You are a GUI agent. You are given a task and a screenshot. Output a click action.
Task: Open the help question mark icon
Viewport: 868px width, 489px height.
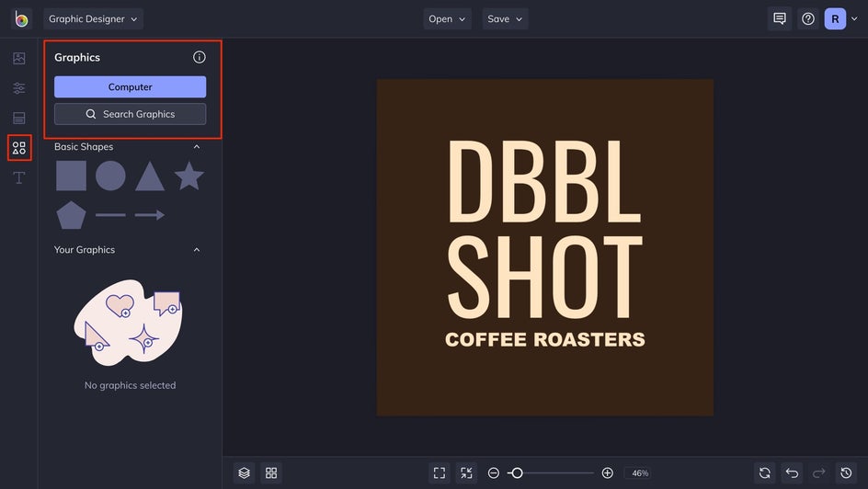click(808, 18)
